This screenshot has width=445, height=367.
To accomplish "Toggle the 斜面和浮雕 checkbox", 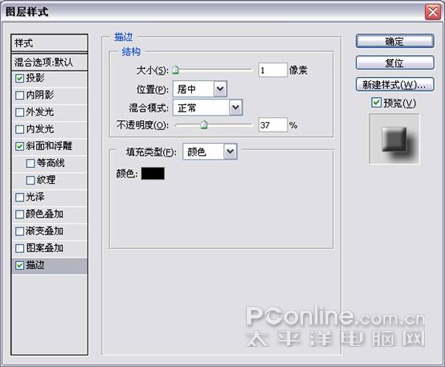I will coord(19,146).
